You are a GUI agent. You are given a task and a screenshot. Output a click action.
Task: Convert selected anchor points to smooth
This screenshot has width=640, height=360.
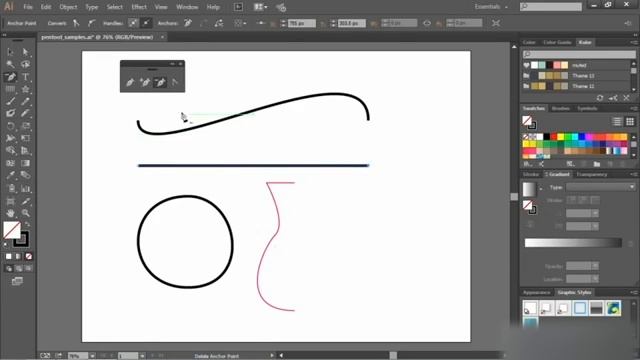tap(91, 23)
